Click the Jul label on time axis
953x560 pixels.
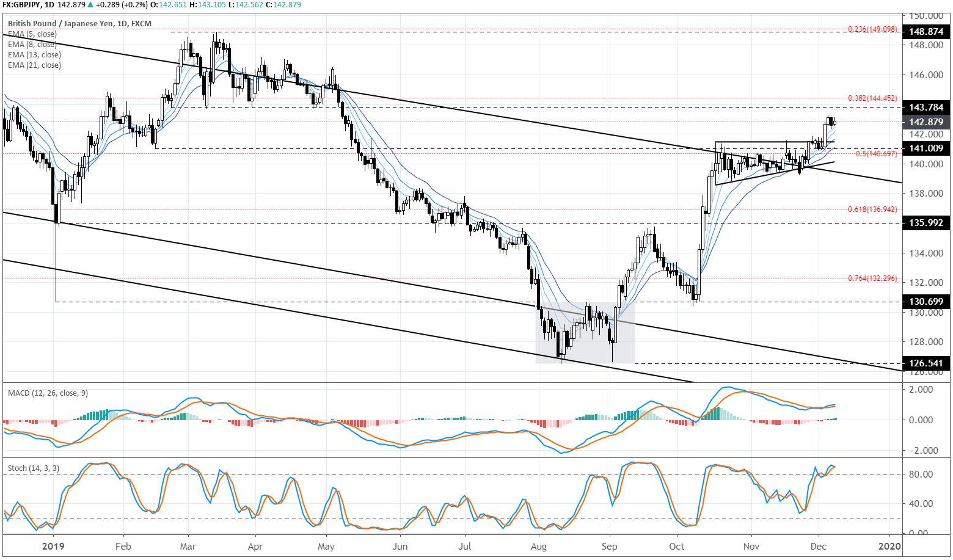point(464,547)
